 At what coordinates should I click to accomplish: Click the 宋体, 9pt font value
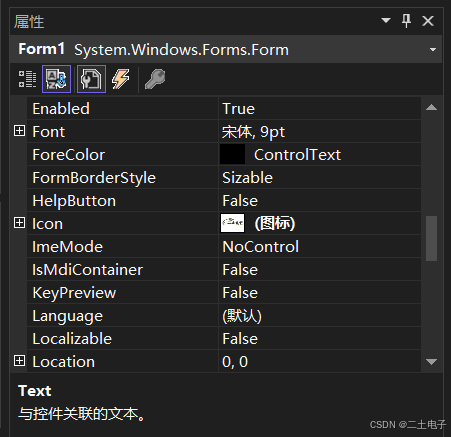pyautogui.click(x=253, y=132)
